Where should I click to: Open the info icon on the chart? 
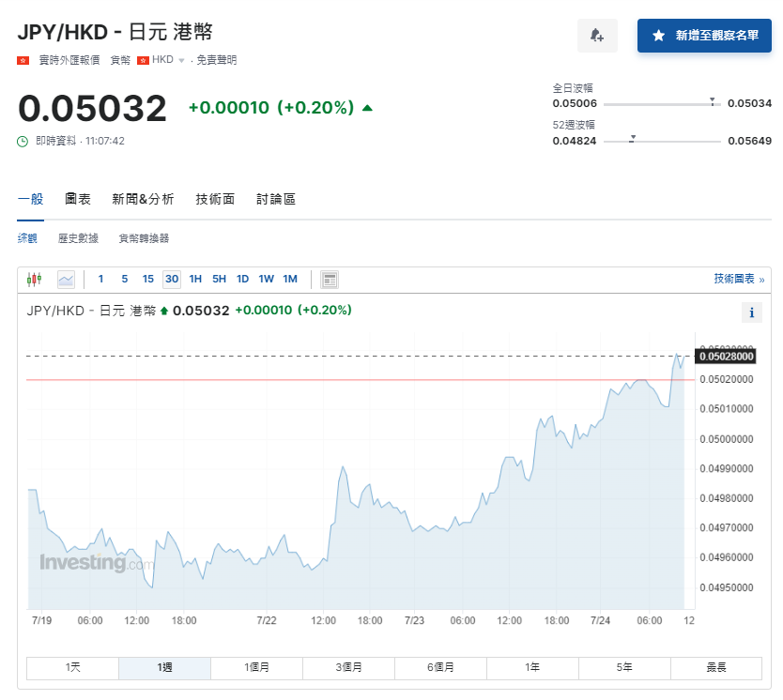click(752, 312)
